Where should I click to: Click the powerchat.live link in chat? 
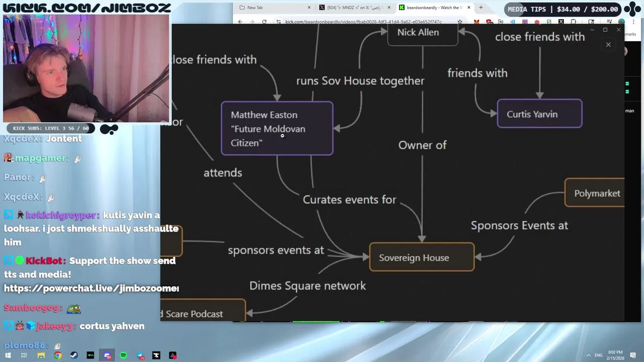point(92,288)
